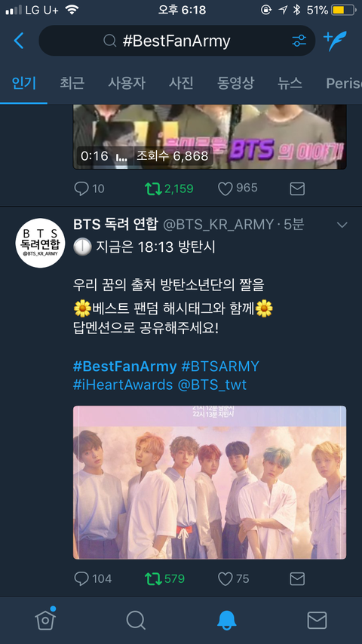Undo retweet on tweet with 579 retweets
Screen dimensions: 362x644
tap(153, 578)
